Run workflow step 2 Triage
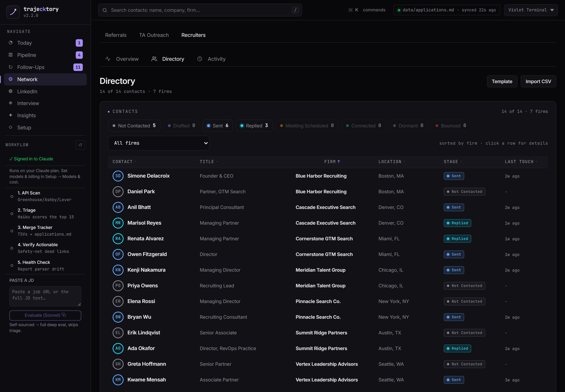The image size is (565, 392). pyautogui.click(x=46, y=213)
